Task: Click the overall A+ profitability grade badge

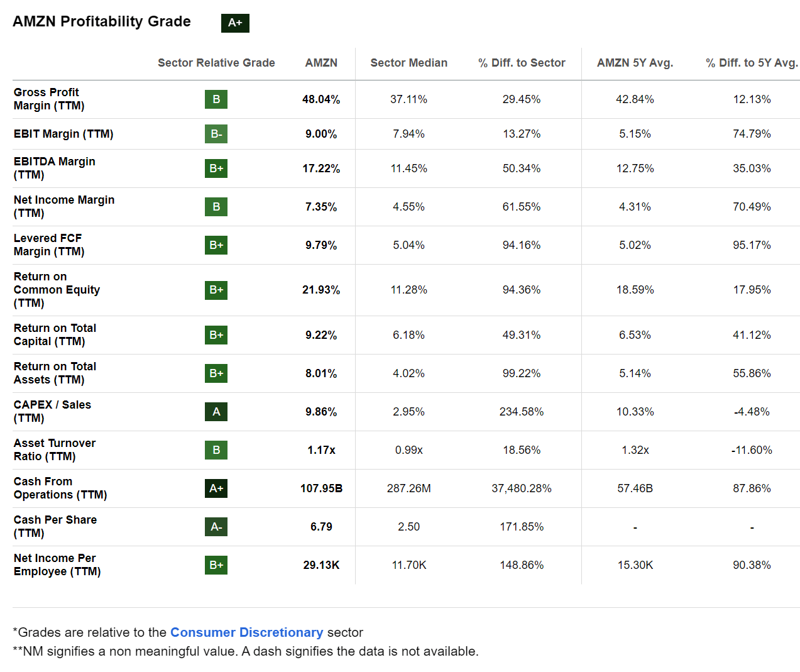Action: (235, 23)
